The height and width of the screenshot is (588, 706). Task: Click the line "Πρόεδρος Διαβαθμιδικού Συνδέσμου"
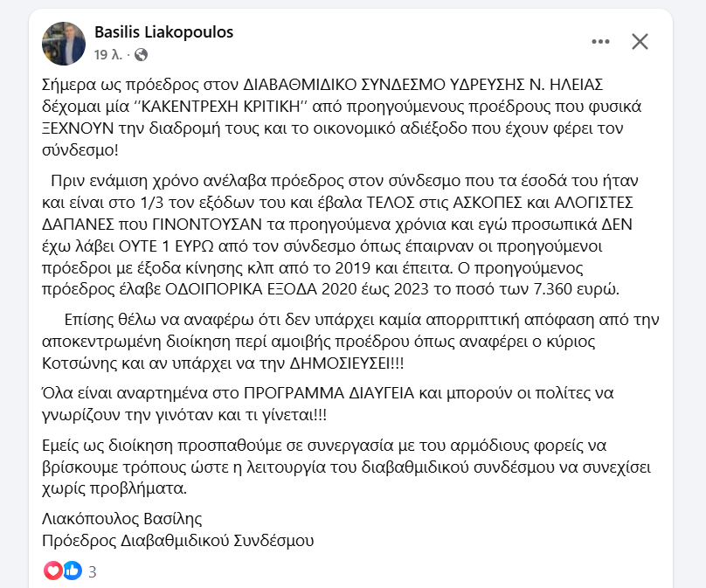pyautogui.click(x=178, y=541)
